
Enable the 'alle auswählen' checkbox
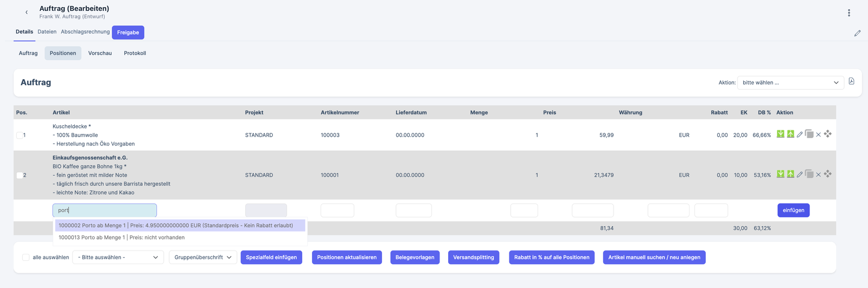(25, 257)
